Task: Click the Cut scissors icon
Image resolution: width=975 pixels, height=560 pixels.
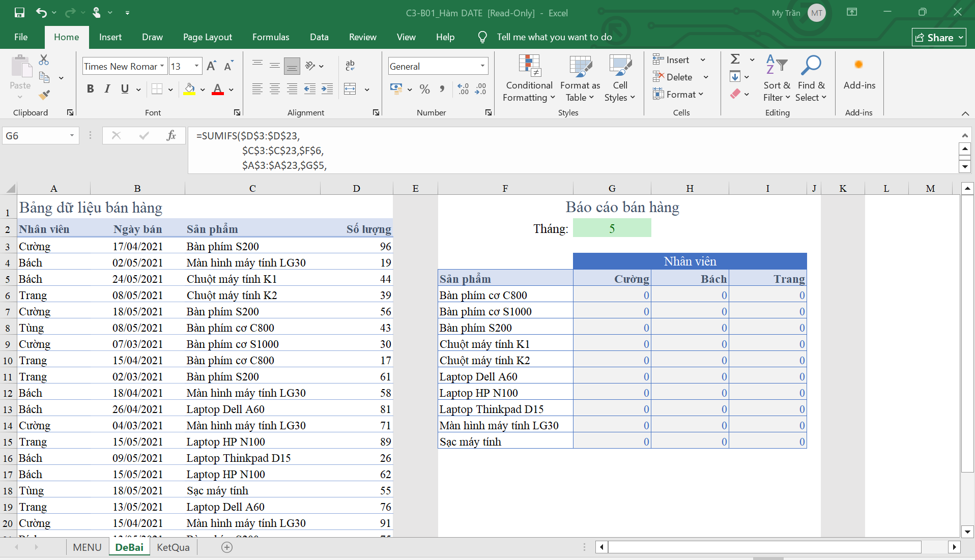Action: point(44,60)
